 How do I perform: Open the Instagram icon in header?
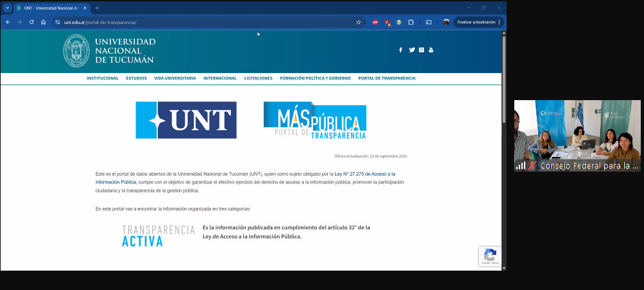(x=421, y=50)
